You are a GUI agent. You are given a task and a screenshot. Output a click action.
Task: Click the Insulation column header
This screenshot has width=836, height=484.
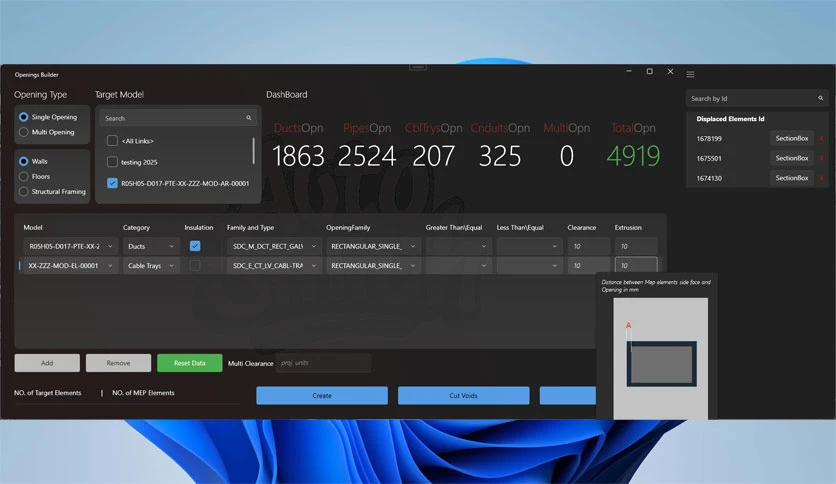click(198, 228)
